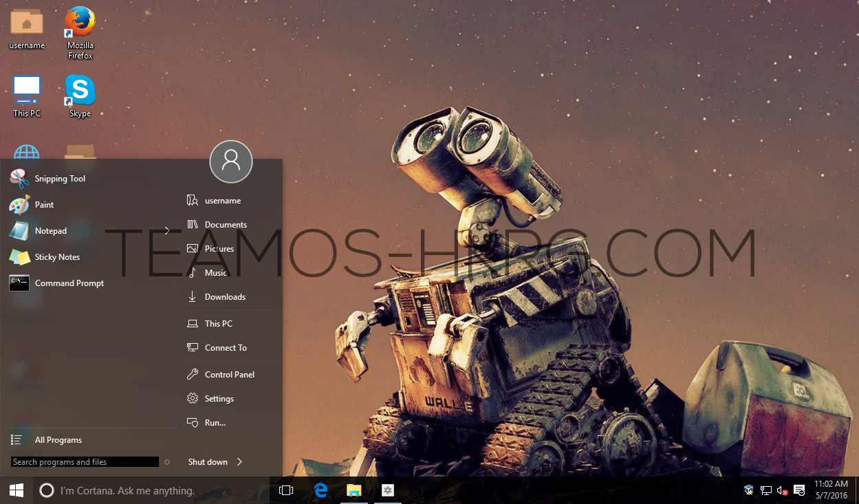
Task: Select the This PC desktop icon
Action: point(27,96)
